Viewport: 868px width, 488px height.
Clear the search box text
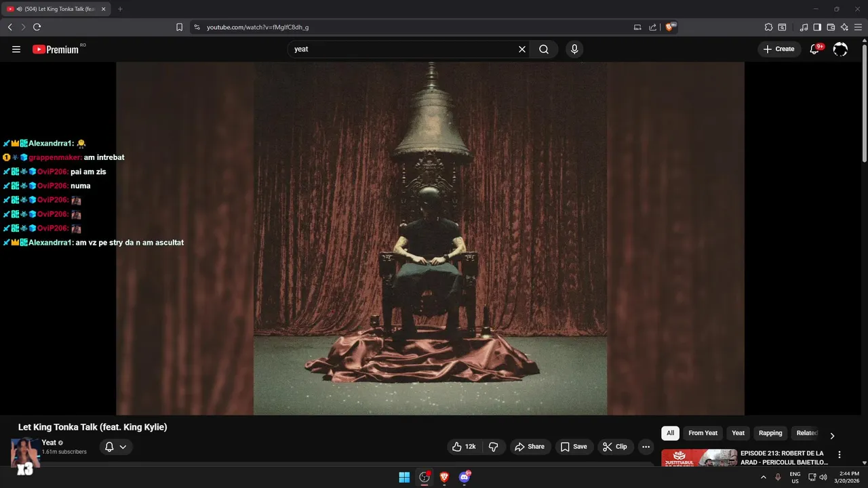[522, 49]
